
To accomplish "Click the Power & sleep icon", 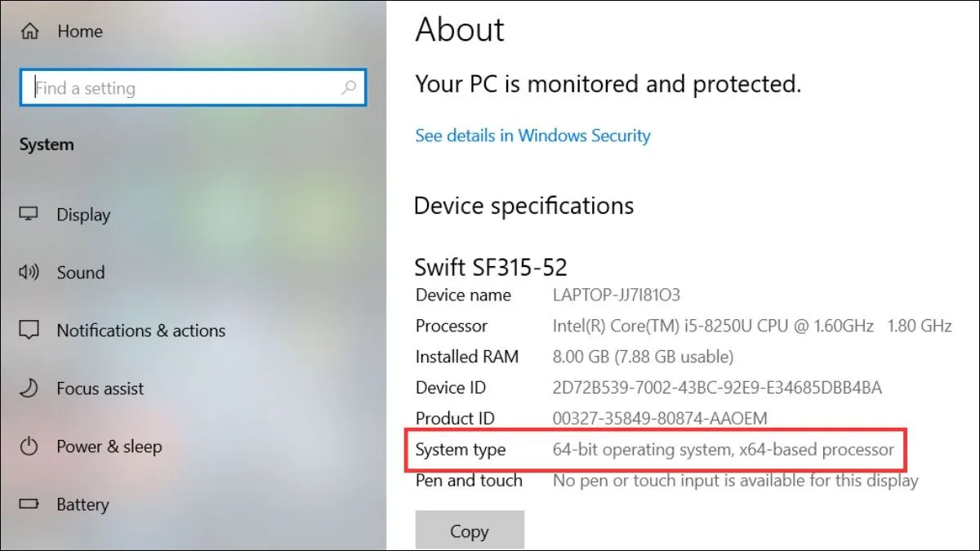I will [x=30, y=447].
